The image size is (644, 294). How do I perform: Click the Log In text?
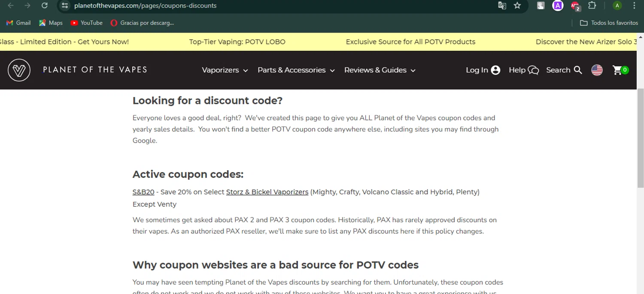(477, 70)
